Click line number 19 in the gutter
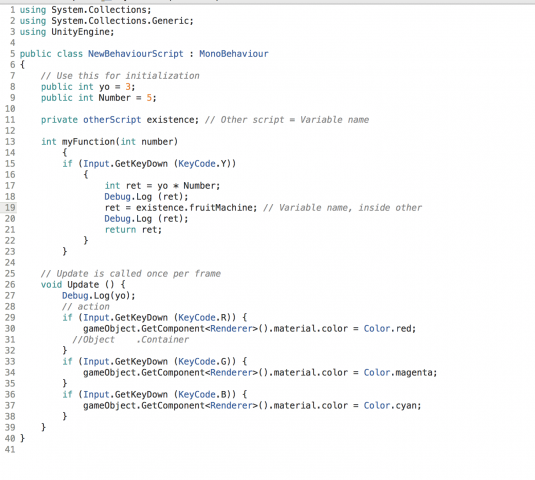Viewport: 535px width, 480px height. pos(10,208)
